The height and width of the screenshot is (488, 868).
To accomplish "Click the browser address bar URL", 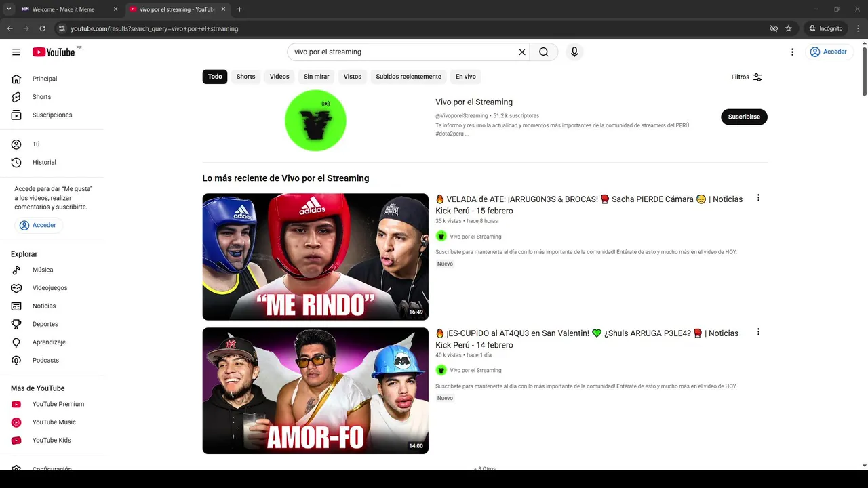I will click(155, 28).
